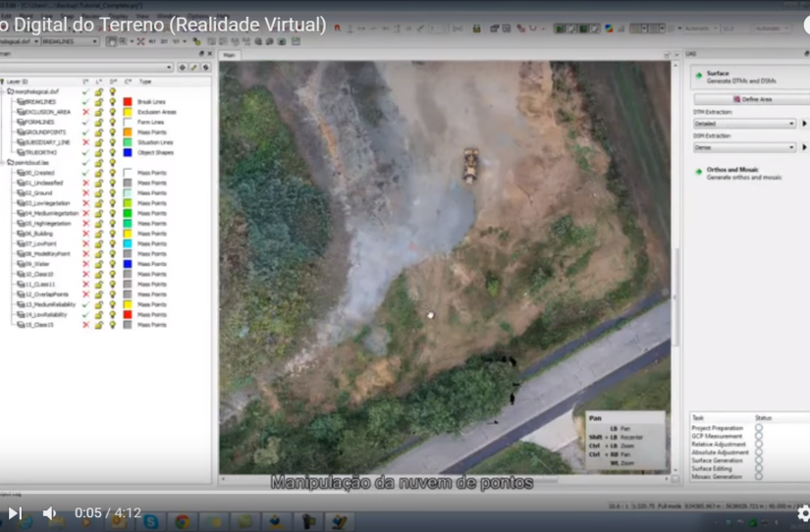This screenshot has width=810, height=532.
Task: Click the Status column header in status table
Action: [x=763, y=418]
